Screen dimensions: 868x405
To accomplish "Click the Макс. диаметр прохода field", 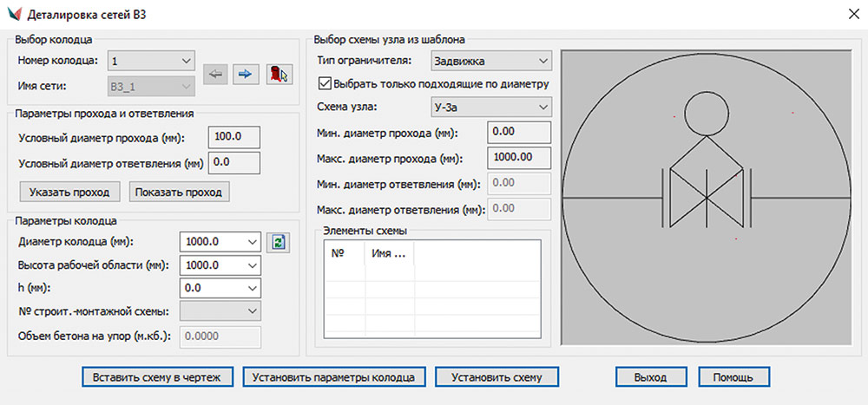I will pos(520,158).
